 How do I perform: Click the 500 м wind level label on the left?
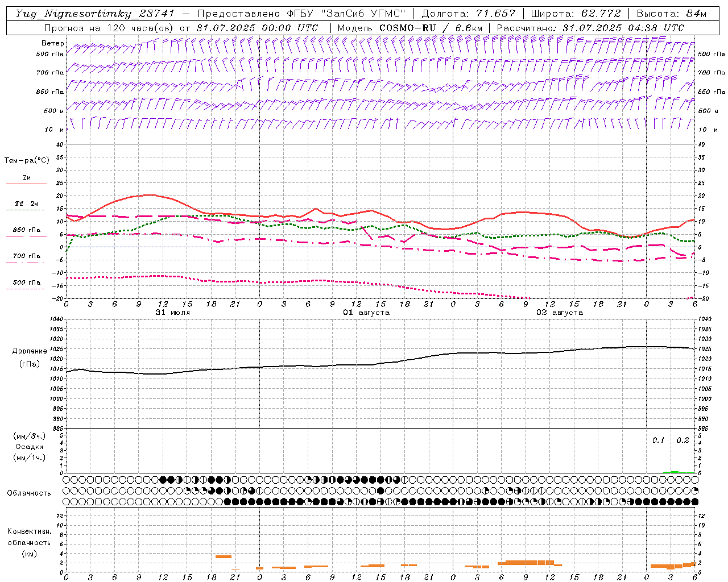[55, 111]
